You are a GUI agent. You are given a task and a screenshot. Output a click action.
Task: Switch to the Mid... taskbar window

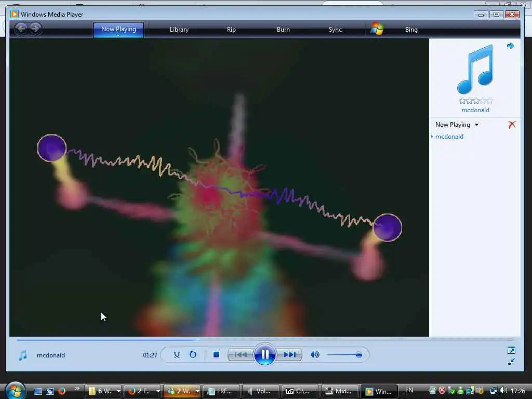point(339,391)
